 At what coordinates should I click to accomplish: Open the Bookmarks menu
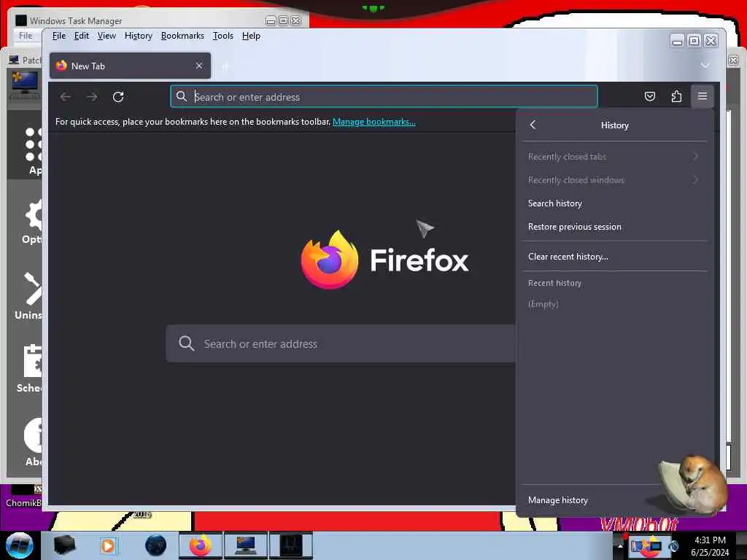point(182,36)
